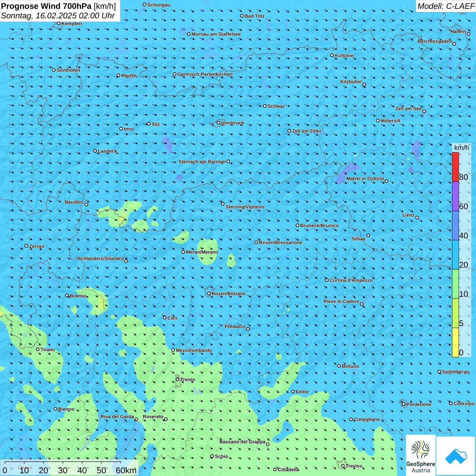The height and width of the screenshot is (476, 476).
Task: Click the Feltre label
Action: [302, 392]
